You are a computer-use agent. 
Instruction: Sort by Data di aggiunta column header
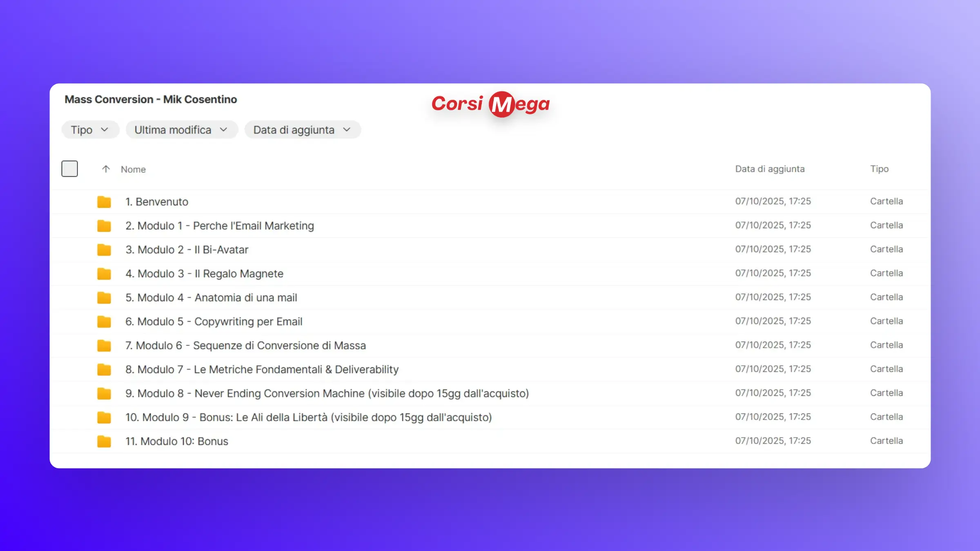click(770, 169)
